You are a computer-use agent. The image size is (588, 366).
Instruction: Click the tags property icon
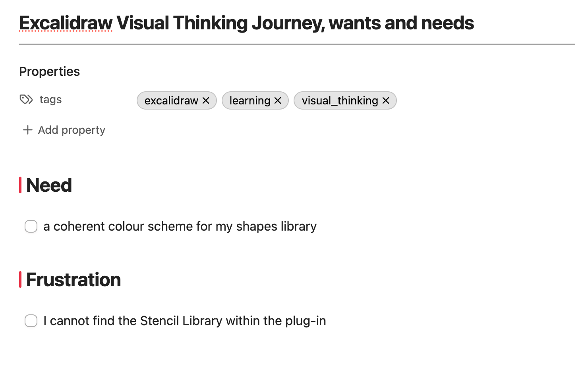pos(26,99)
